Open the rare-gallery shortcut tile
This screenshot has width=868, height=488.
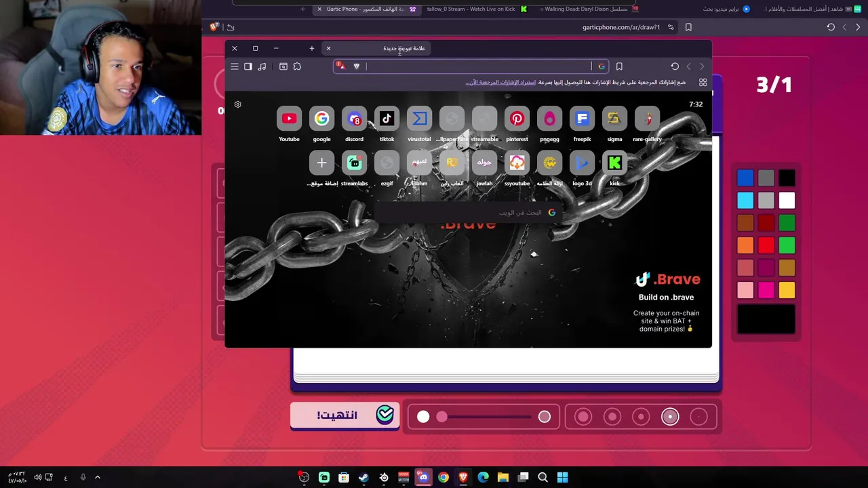click(647, 119)
